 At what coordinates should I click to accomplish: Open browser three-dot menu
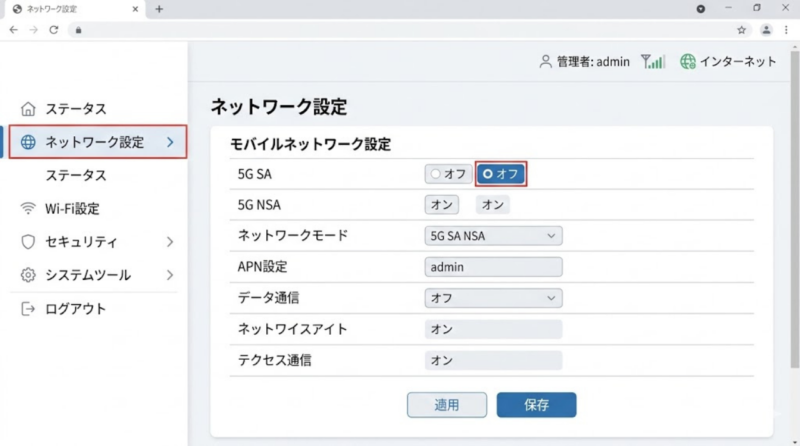(786, 30)
